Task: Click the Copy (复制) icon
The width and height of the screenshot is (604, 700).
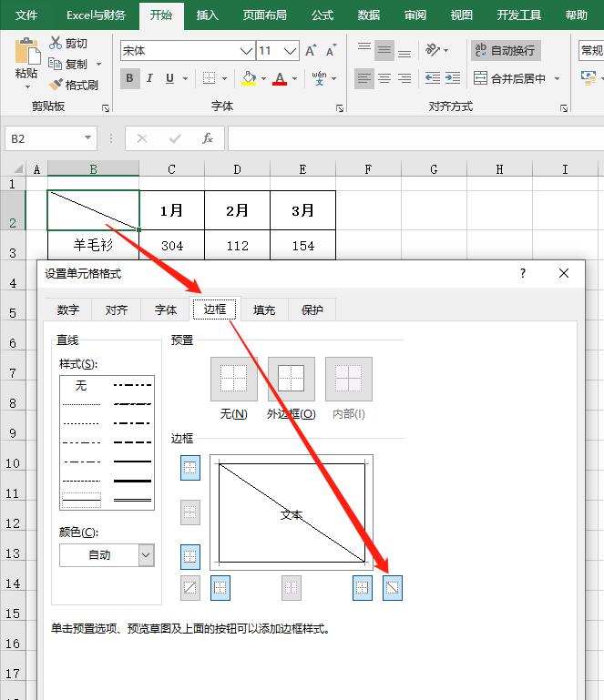Action: [x=55, y=64]
